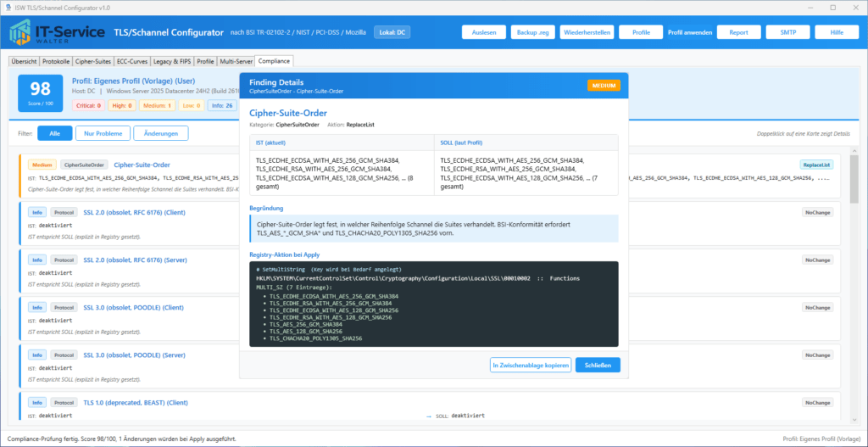Select the Alle filter
868x447 pixels.
coord(55,133)
